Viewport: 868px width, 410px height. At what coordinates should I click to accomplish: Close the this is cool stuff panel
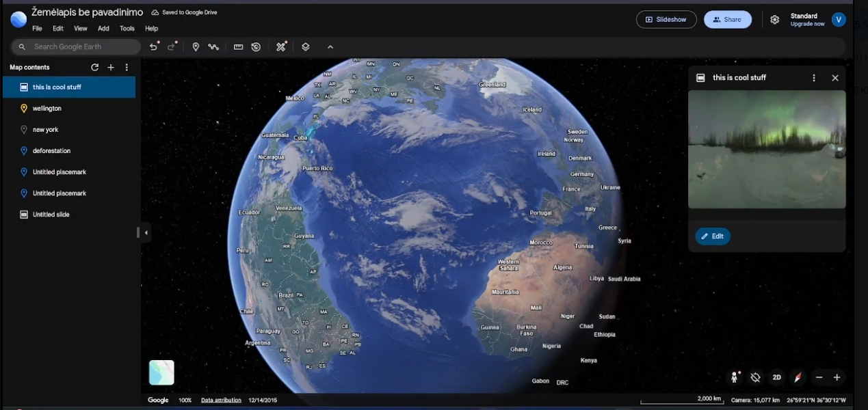[x=835, y=78]
